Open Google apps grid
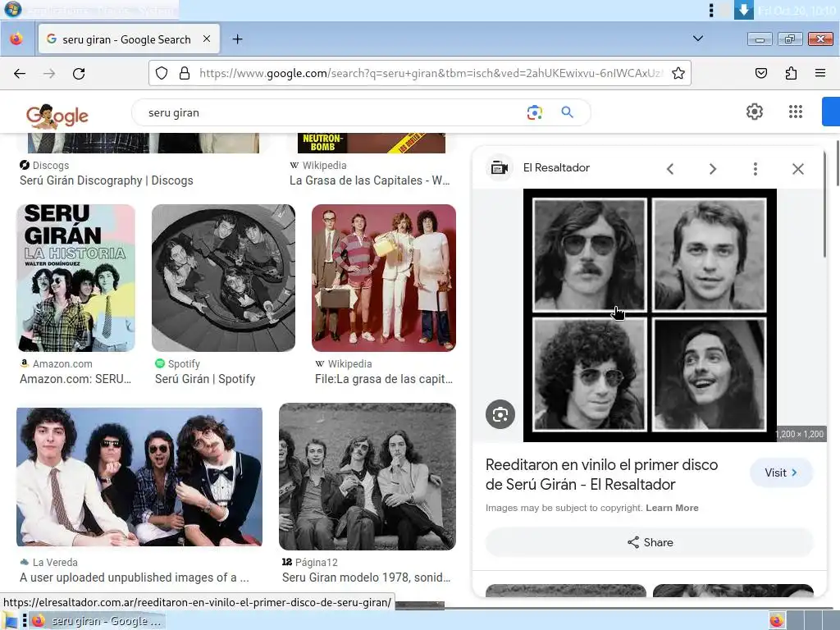The width and height of the screenshot is (840, 630). [x=796, y=112]
